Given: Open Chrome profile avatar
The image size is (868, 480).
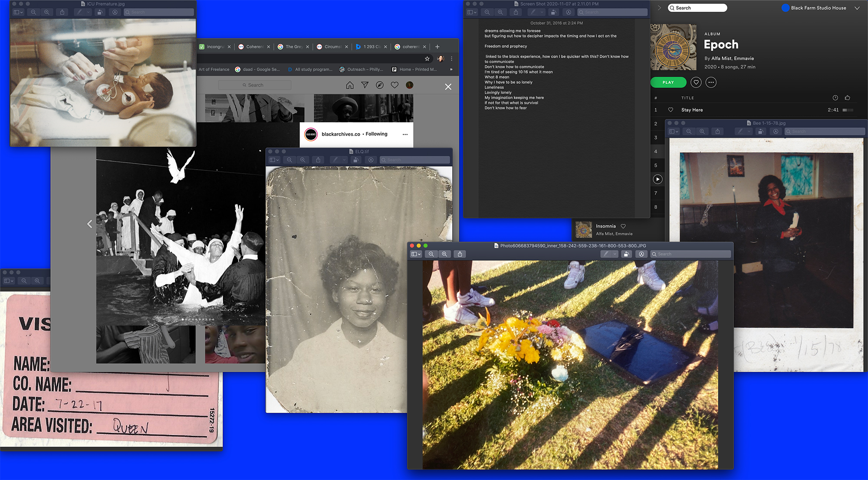Looking at the screenshot, I should (441, 59).
